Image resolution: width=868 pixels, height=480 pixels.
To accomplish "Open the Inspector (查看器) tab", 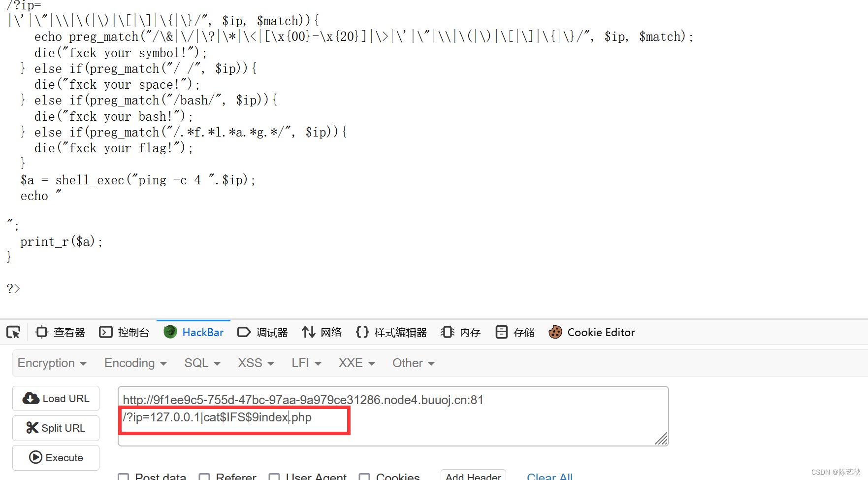I will [x=61, y=332].
